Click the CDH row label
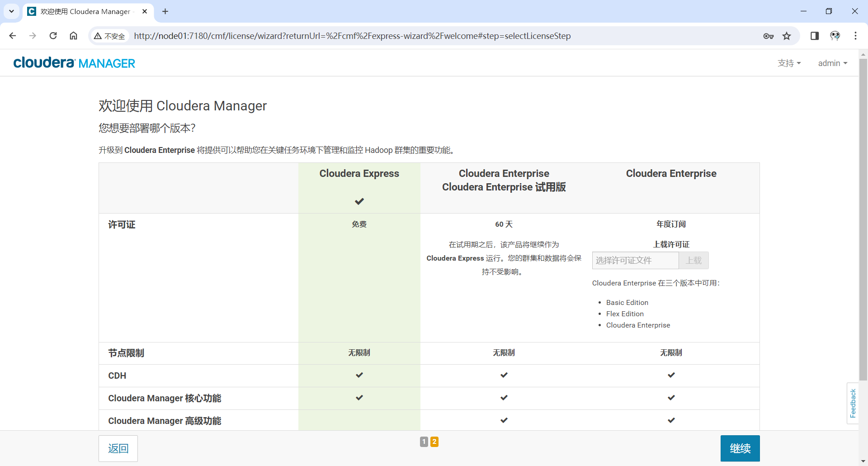The width and height of the screenshot is (868, 466). pyautogui.click(x=117, y=376)
